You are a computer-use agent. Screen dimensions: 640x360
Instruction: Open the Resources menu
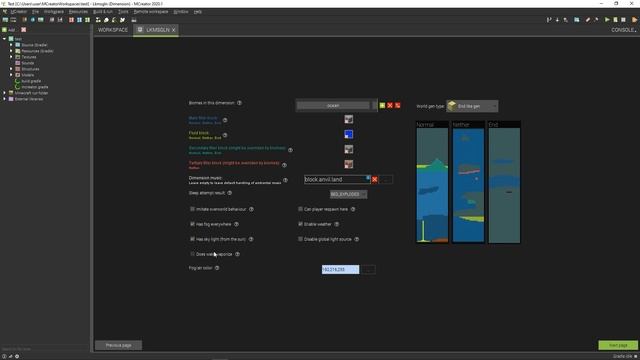(x=78, y=12)
